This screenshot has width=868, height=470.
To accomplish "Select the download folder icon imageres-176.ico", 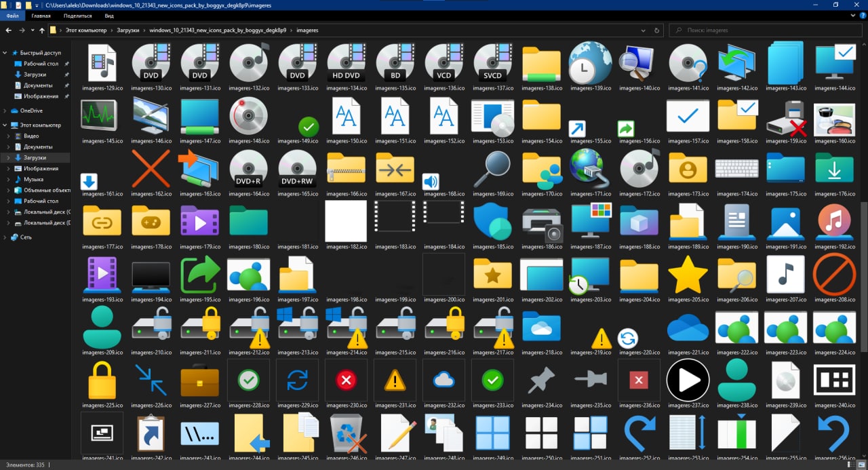I will click(835, 168).
